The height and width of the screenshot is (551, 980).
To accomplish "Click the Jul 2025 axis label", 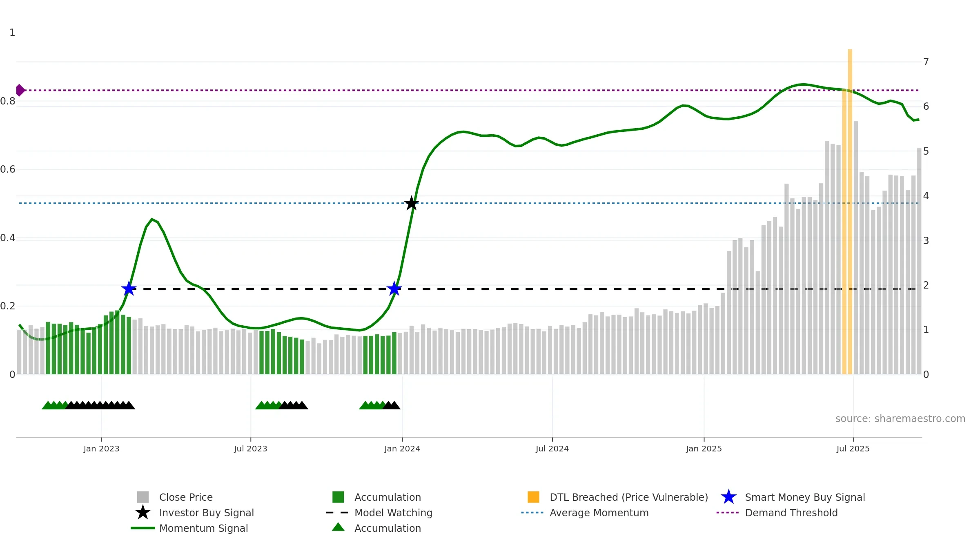I will (853, 449).
